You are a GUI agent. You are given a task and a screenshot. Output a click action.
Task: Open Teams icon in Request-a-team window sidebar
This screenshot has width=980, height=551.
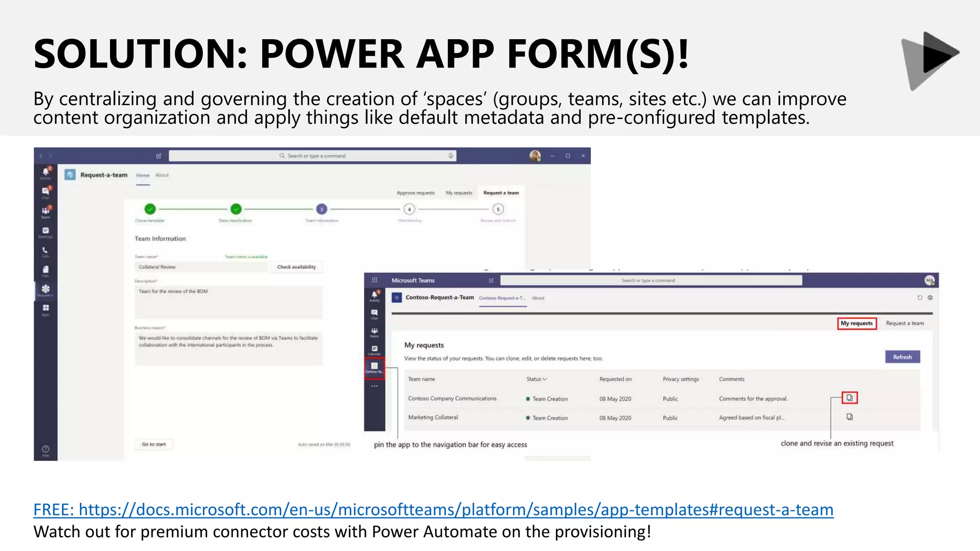[x=45, y=211]
